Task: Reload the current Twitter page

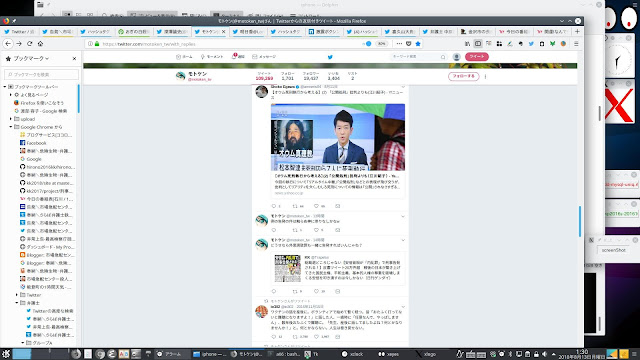Action: pyautogui.click(x=29, y=44)
